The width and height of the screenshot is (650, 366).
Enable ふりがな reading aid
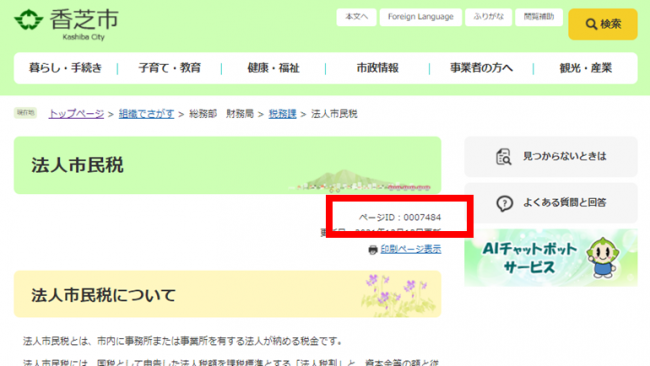click(x=488, y=17)
